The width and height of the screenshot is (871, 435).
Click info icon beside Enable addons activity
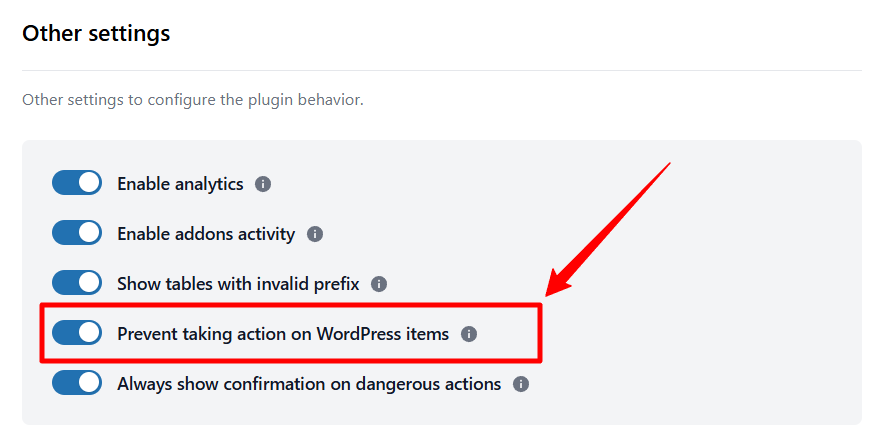[x=315, y=234]
